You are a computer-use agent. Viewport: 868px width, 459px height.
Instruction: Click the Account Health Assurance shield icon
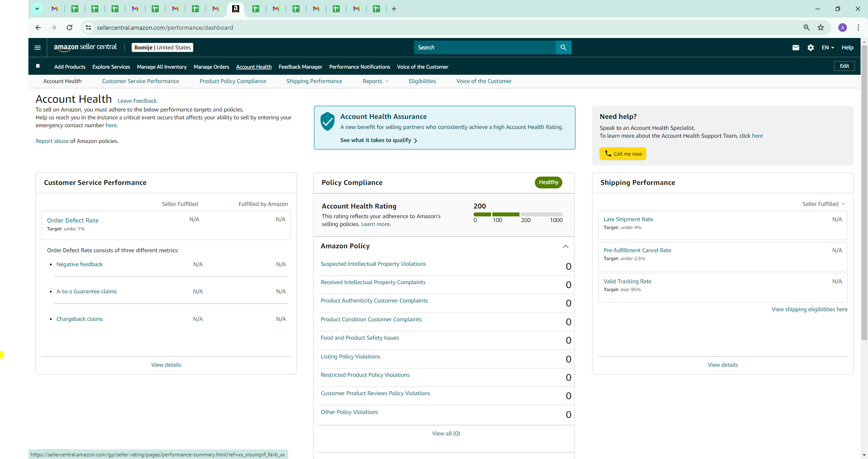(328, 121)
